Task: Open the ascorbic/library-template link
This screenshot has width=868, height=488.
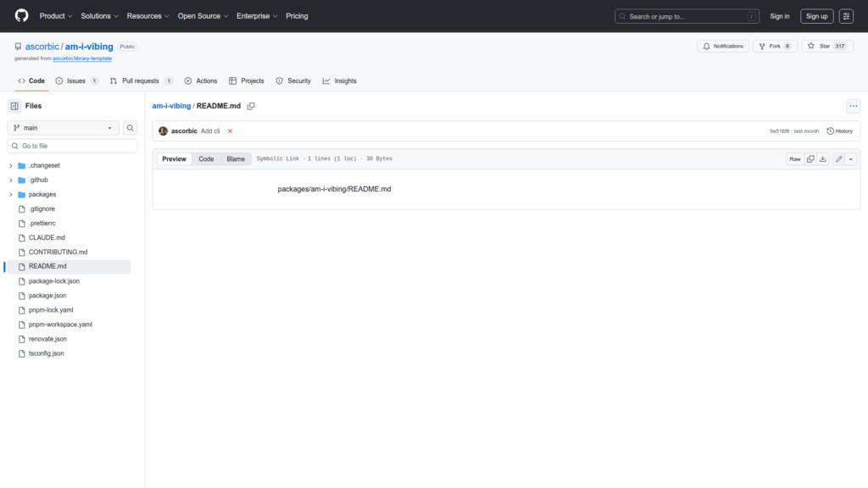Action: (82, 58)
